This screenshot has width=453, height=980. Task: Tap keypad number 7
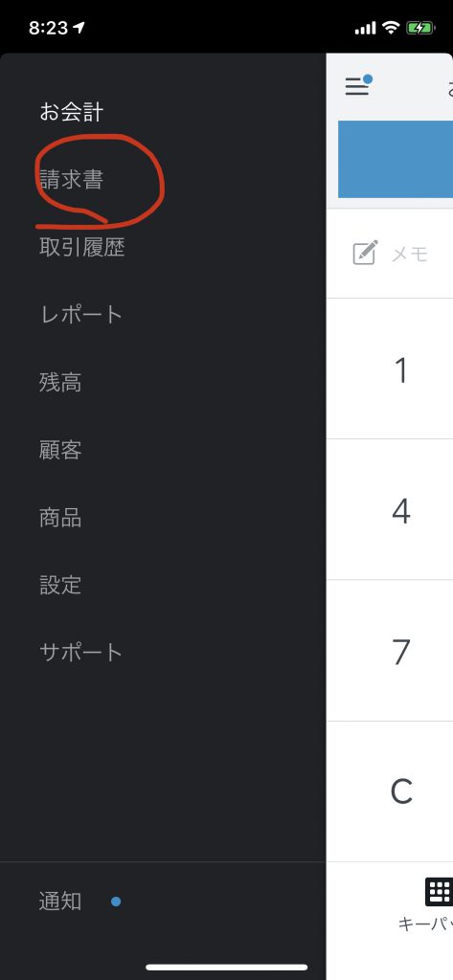401,651
